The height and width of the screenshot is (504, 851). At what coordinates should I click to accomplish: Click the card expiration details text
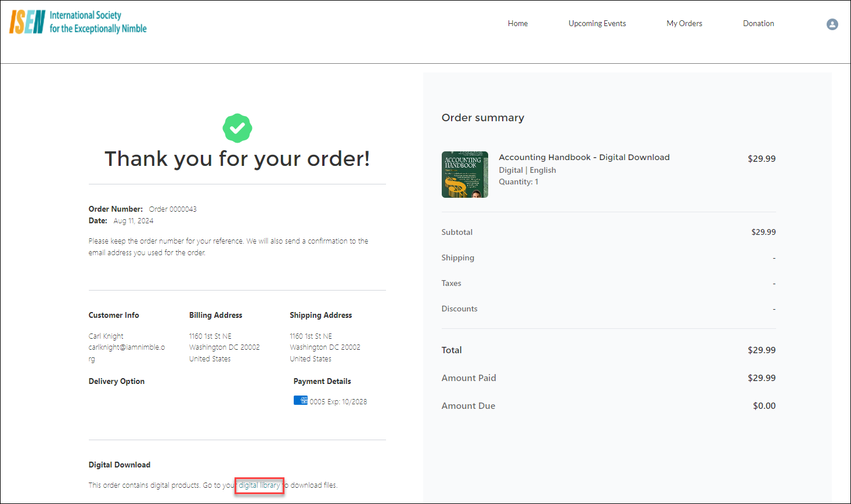tap(338, 402)
